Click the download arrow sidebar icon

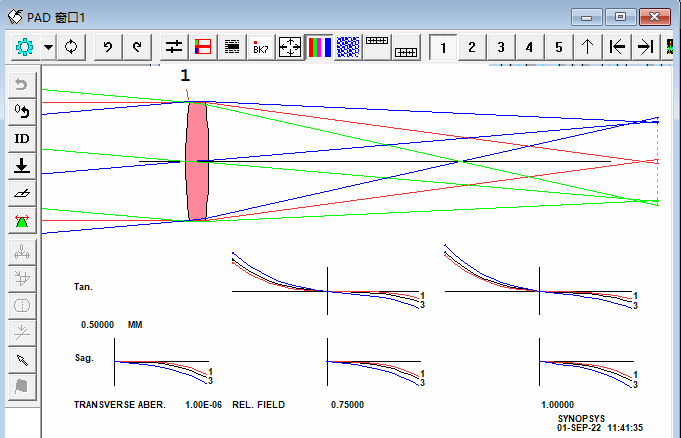click(22, 166)
